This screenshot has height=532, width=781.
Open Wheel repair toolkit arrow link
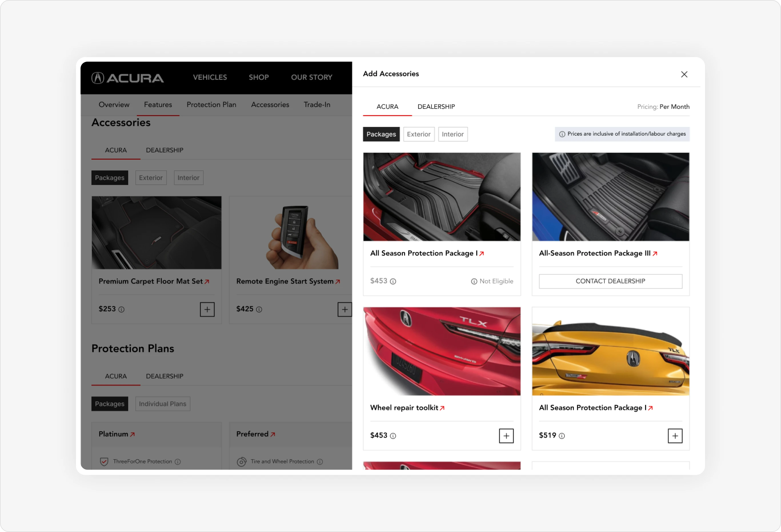(x=442, y=408)
